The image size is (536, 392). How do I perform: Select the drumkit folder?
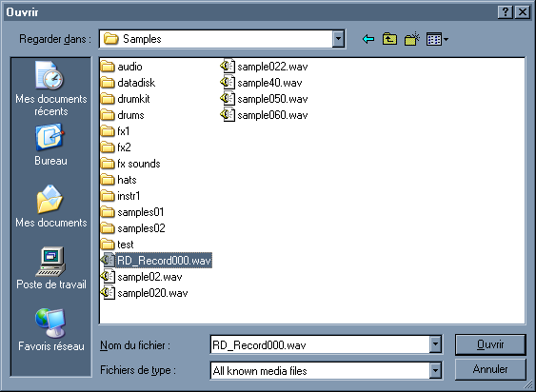(126, 99)
